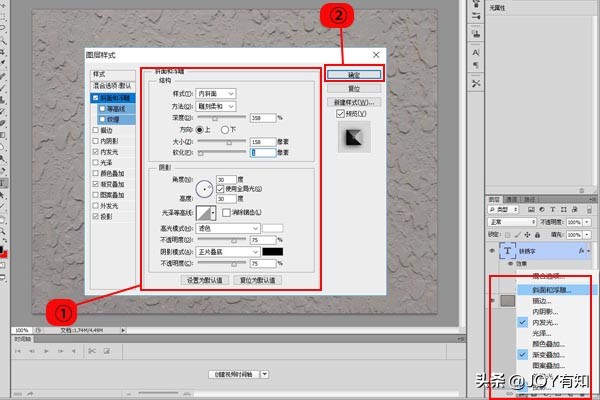Click the 大小 size value field
This screenshot has height=400, width=600.
263,142
